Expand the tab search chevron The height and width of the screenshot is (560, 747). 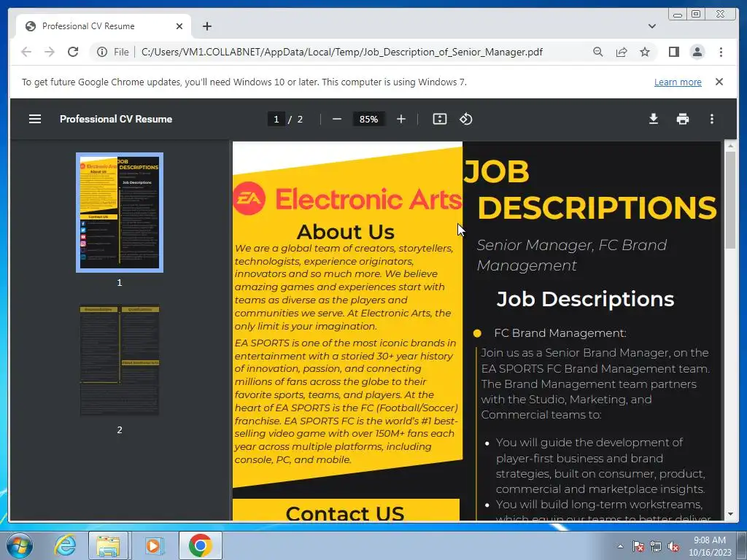tap(651, 26)
